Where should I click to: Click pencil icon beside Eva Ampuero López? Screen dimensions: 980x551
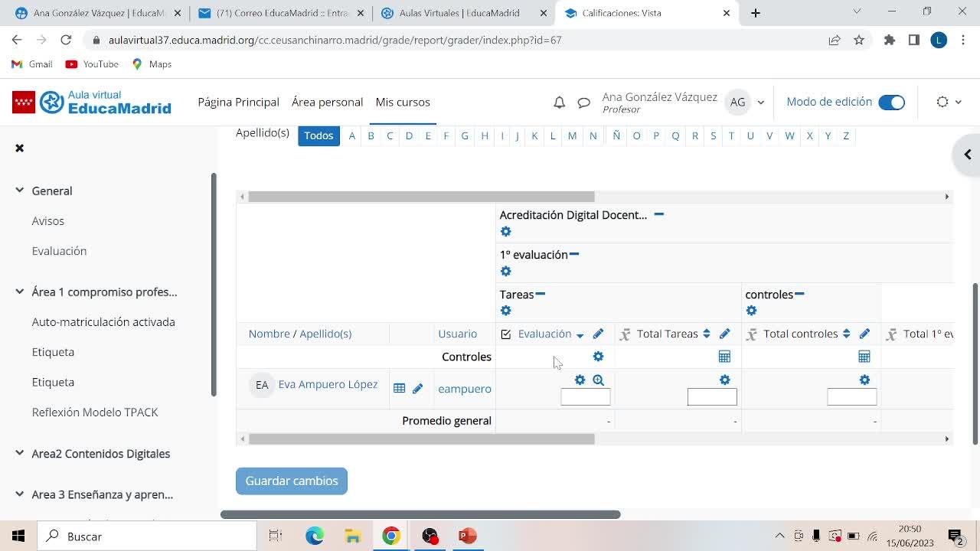point(417,389)
